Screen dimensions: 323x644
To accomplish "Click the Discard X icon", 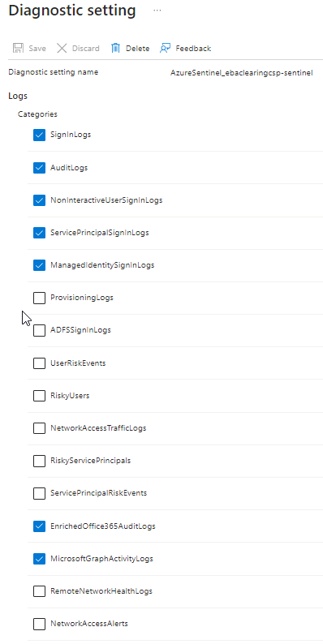I will pyautogui.click(x=62, y=48).
